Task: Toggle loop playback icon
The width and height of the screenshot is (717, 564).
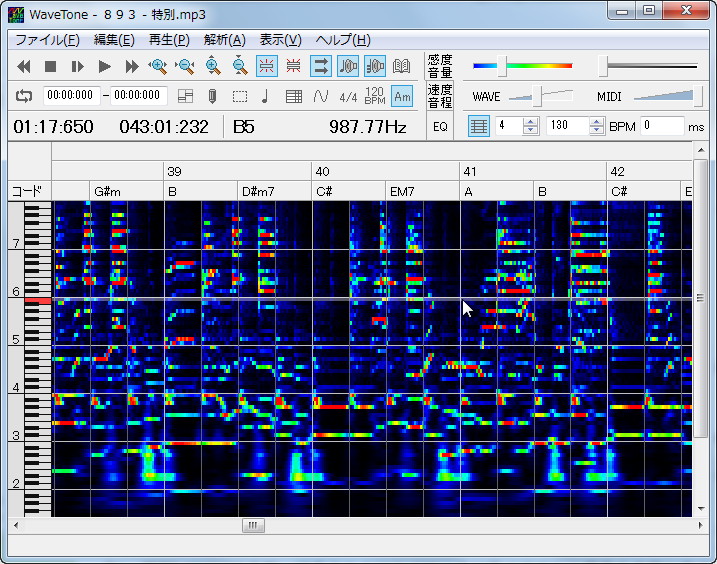Action: [x=24, y=96]
